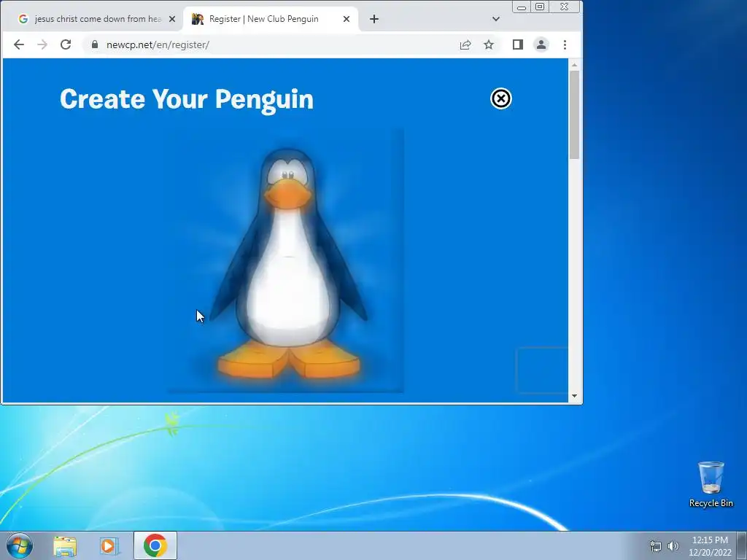
Task: Click the forward navigation arrow
Action: click(42, 44)
